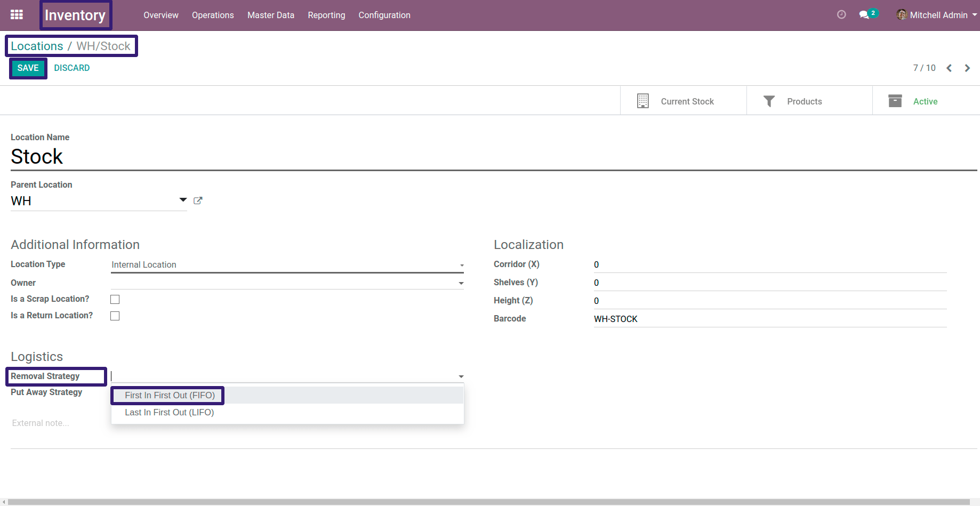Open the Overview menu
This screenshot has height=506, width=980.
[x=161, y=15]
